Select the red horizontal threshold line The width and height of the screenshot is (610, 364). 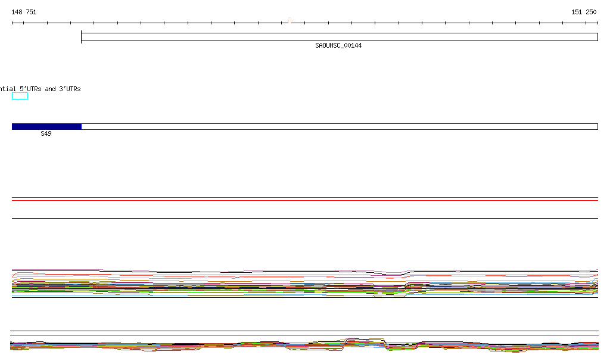(x=304, y=200)
